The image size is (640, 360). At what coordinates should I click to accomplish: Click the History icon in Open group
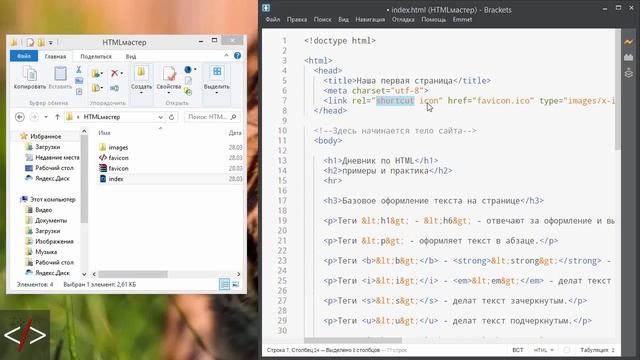coord(188,91)
